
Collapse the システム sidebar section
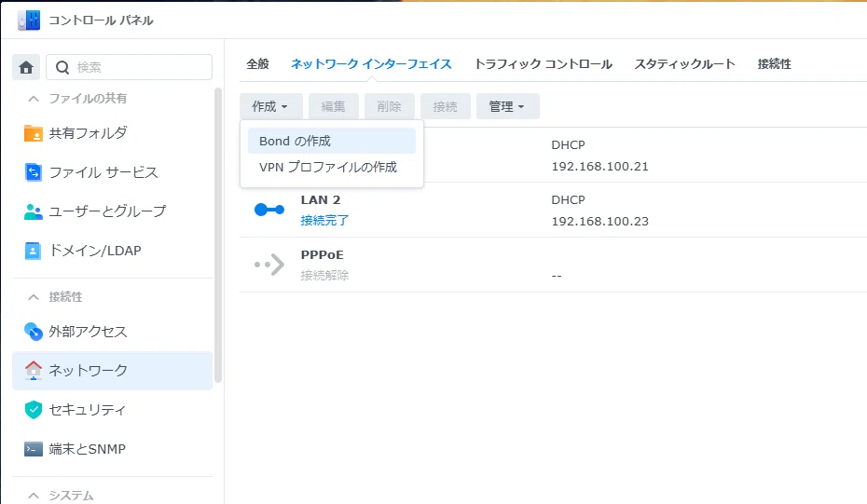click(x=34, y=496)
